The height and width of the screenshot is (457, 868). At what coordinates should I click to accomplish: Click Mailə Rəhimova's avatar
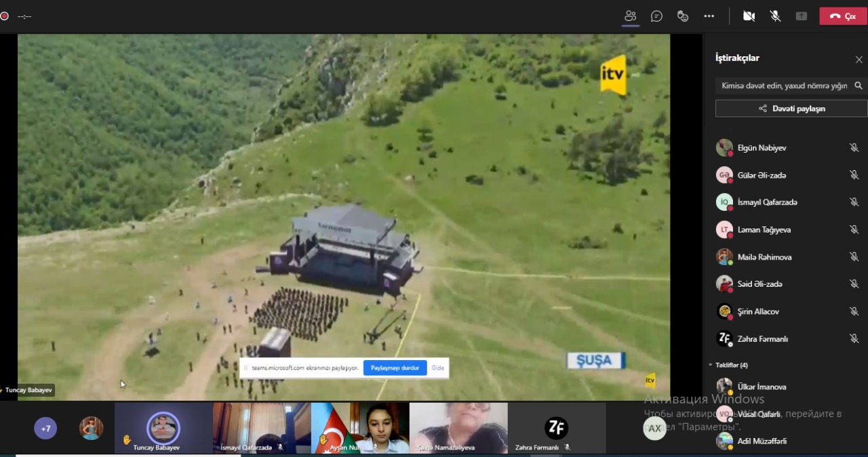click(724, 257)
